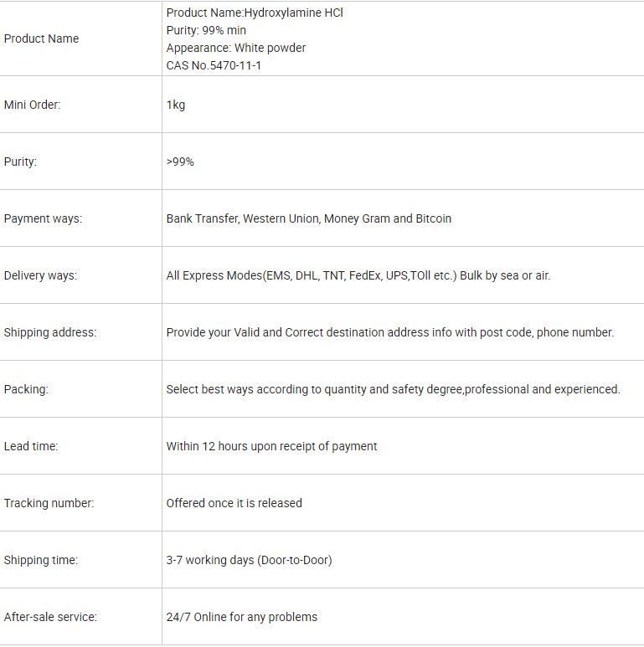Viewport: 644px width, 647px height.
Task: Click the "Tracking number:" label
Action: 49,503
